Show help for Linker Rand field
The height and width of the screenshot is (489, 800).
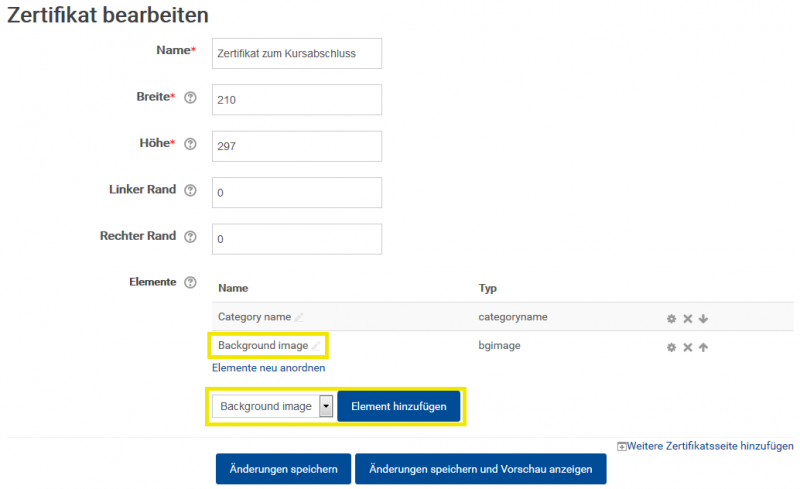[x=190, y=190]
